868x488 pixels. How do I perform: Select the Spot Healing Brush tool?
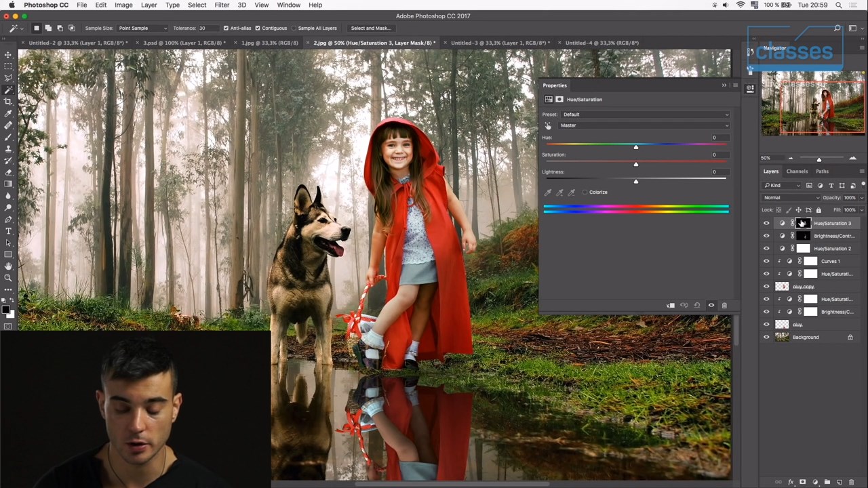(8, 125)
